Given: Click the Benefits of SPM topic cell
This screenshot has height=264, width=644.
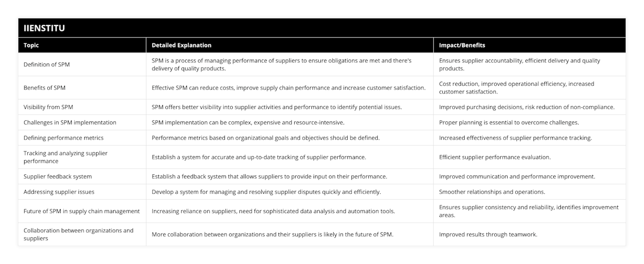Looking at the screenshot, I should 45,87.
